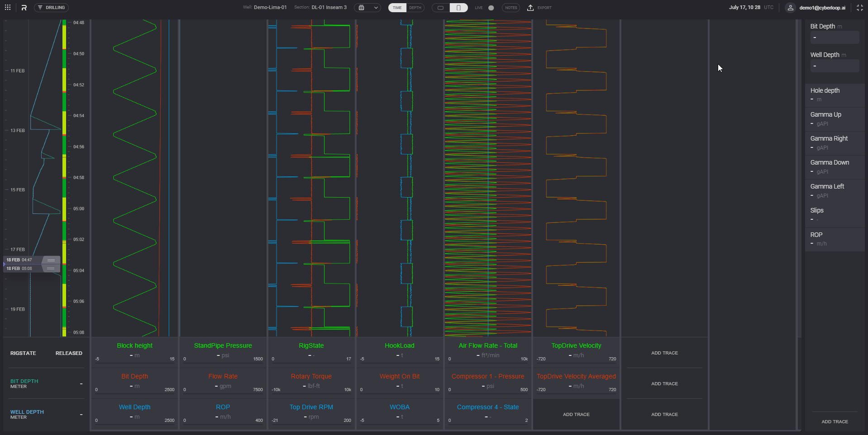Click the drag handle on 18 FEB 04:47 marker
This screenshot has height=435, width=868.
[x=51, y=260]
